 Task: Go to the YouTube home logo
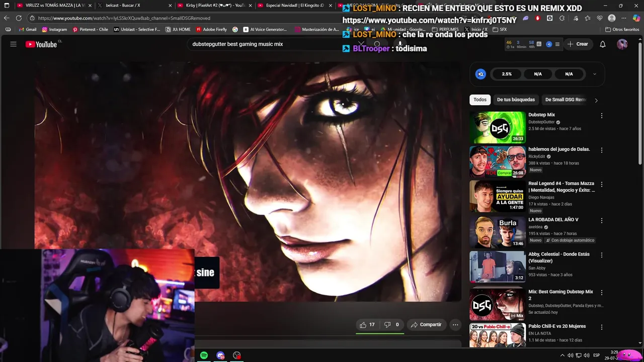click(x=41, y=44)
